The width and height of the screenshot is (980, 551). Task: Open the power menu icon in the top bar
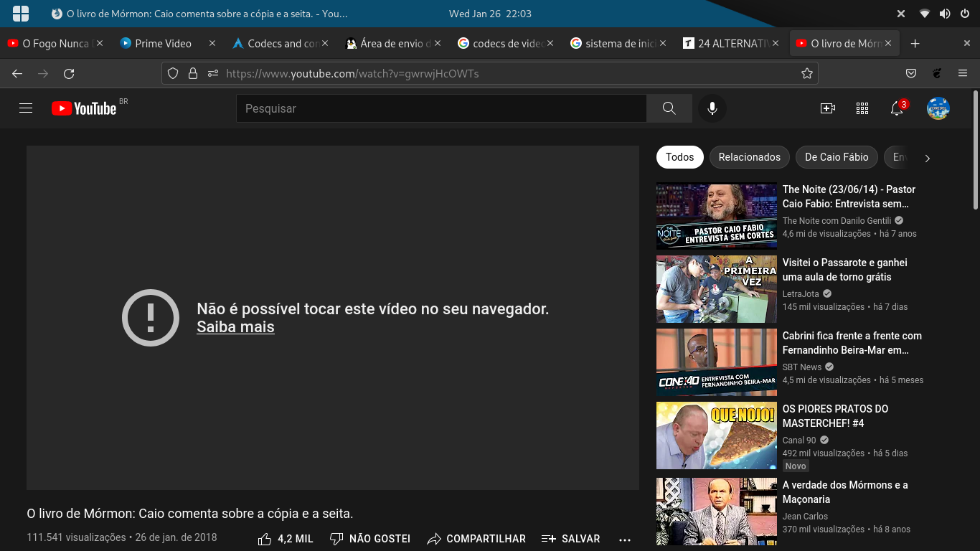(x=964, y=14)
